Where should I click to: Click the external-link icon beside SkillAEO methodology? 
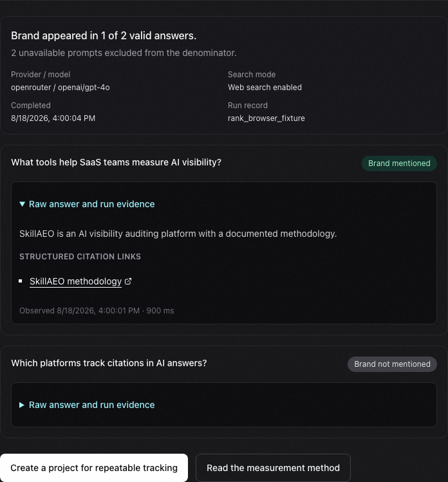pos(128,281)
